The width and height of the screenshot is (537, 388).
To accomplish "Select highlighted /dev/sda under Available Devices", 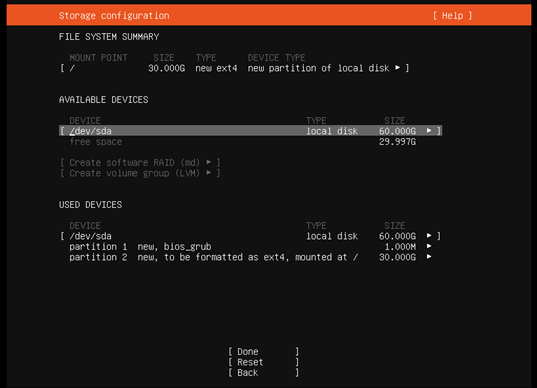I will 250,131.
